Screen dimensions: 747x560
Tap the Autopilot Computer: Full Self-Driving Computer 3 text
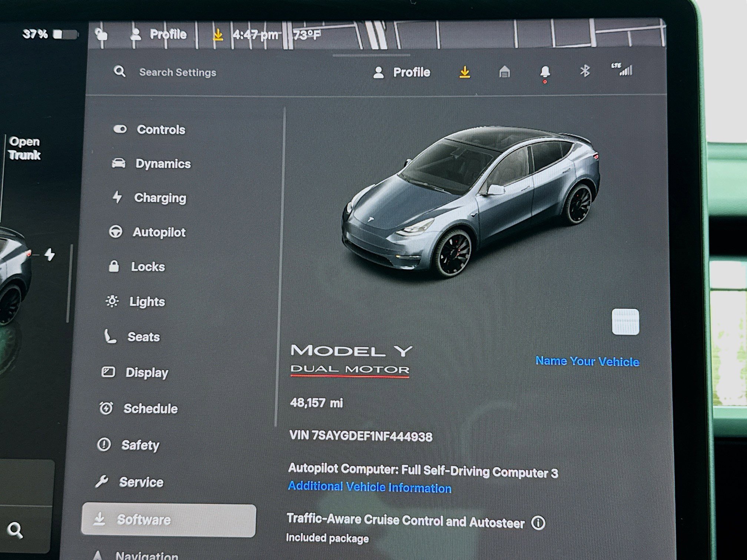tap(423, 470)
